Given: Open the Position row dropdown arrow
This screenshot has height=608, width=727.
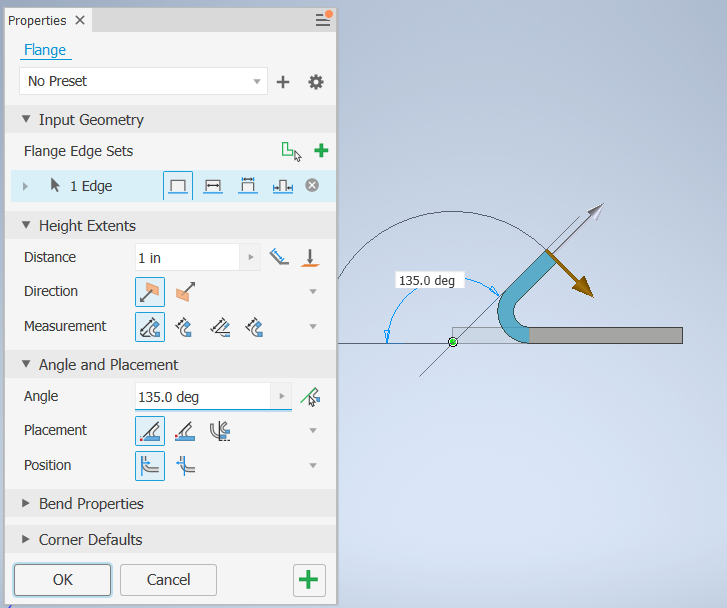Looking at the screenshot, I should (313, 466).
